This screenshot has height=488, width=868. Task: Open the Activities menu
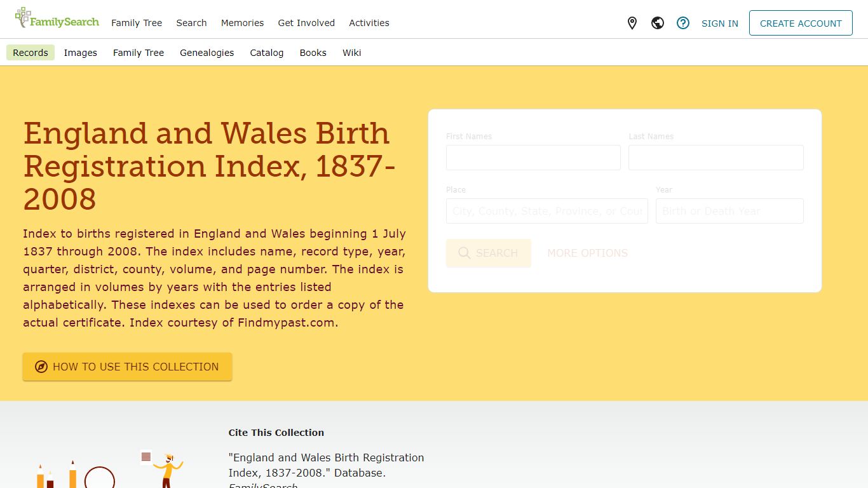369,23
